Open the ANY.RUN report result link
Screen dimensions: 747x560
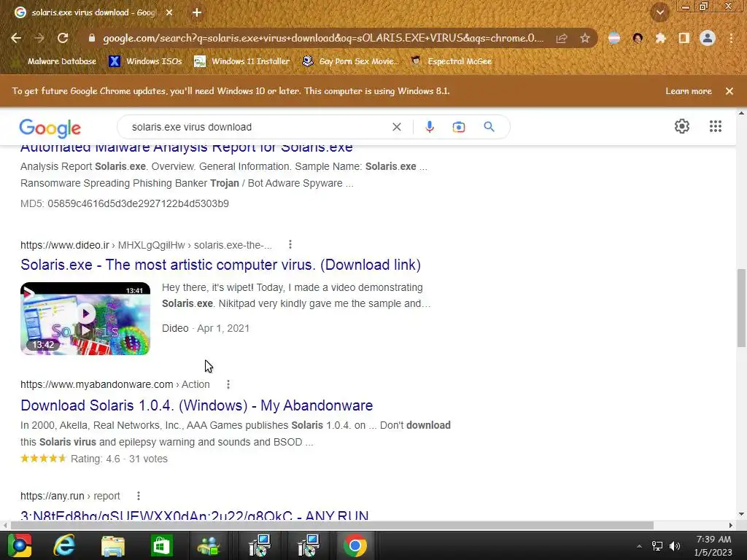click(x=194, y=516)
